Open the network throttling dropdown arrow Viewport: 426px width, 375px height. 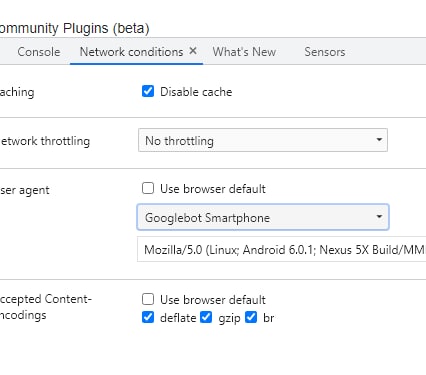[x=379, y=140]
